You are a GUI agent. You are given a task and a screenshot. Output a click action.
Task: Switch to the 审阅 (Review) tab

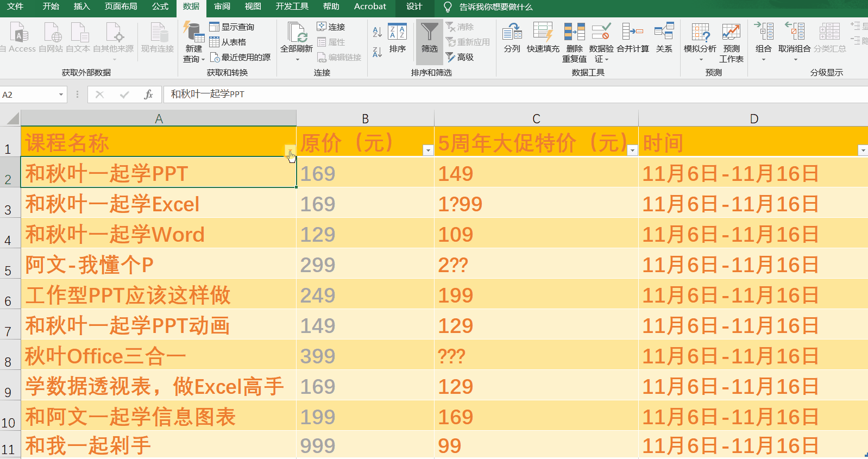(222, 7)
